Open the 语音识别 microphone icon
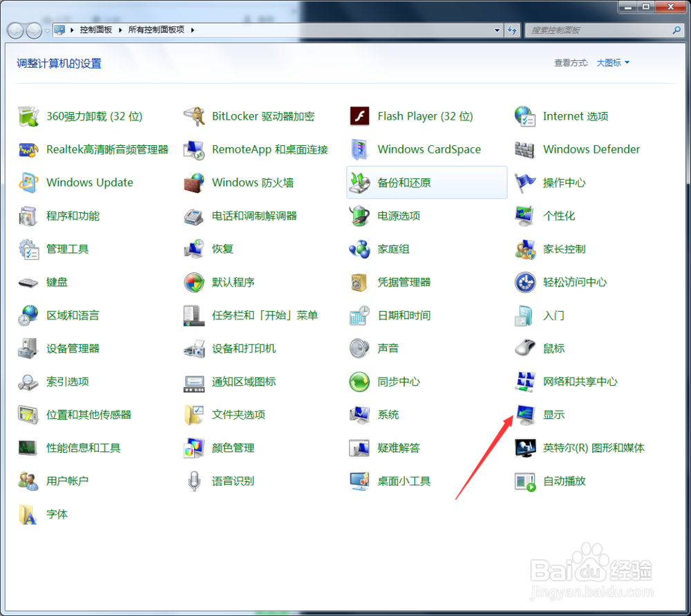The height and width of the screenshot is (616, 691). click(194, 481)
